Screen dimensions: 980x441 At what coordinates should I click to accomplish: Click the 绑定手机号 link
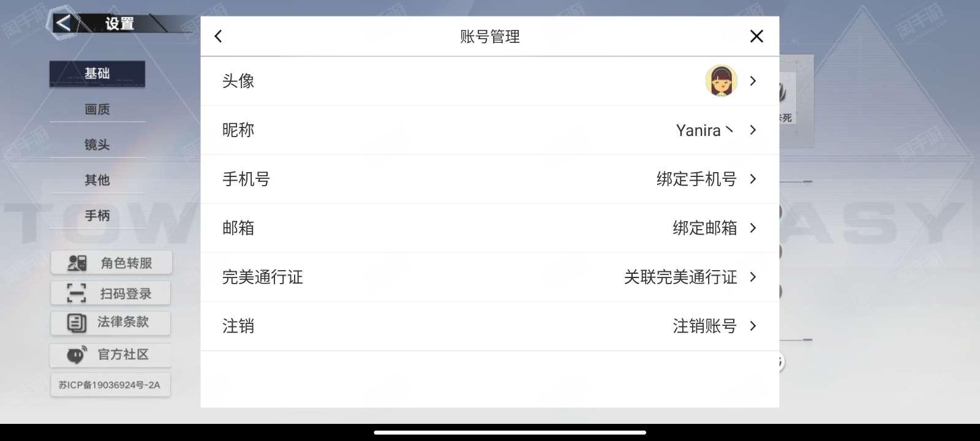pos(696,179)
